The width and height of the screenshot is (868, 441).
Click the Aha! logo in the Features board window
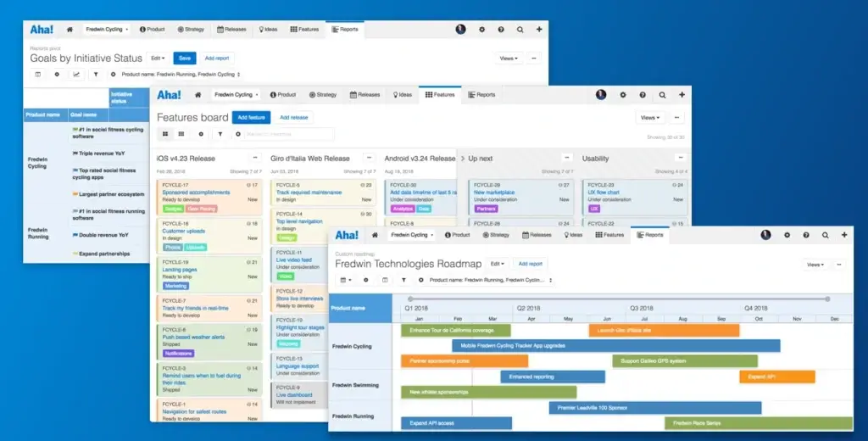[x=169, y=95]
